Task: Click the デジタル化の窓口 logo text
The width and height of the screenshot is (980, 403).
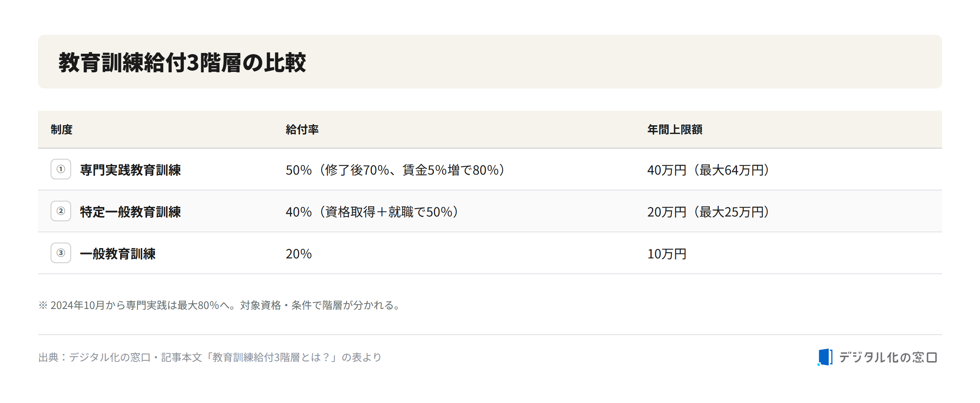Action: pos(888,357)
